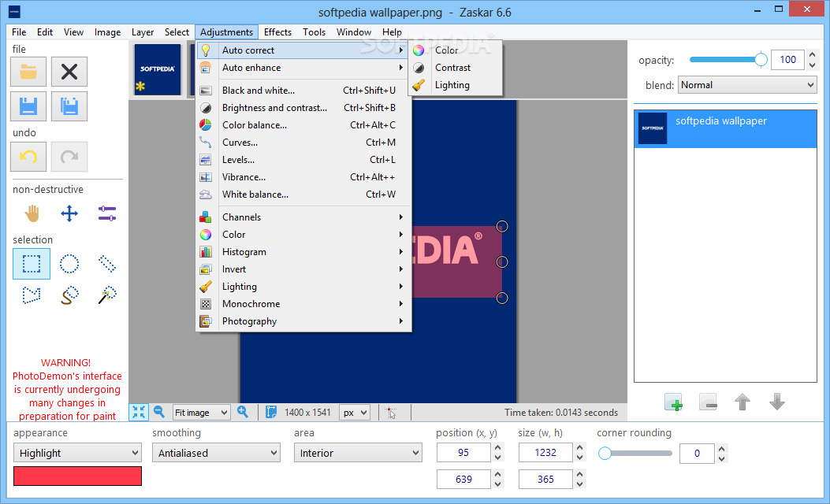830x504 pixels.
Task: Move layer up with the arrow
Action: pos(743,402)
